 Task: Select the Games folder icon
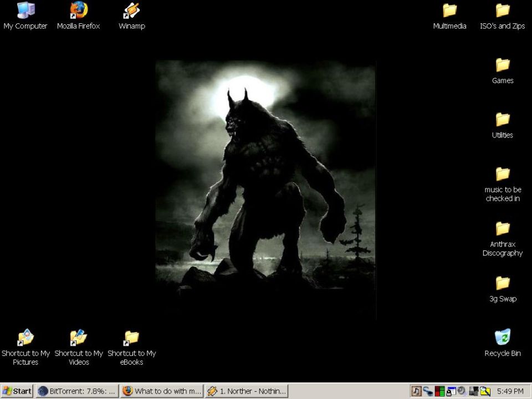503,70
